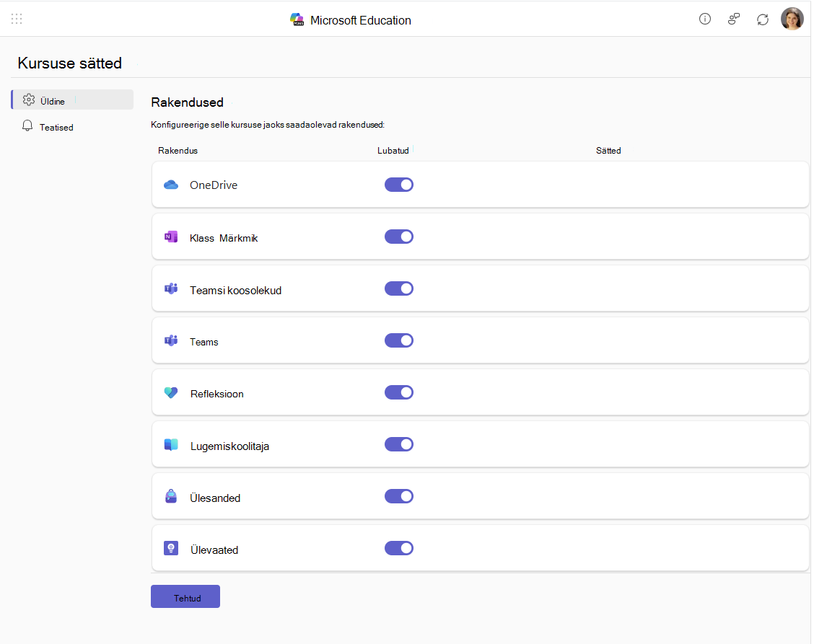814x644 pixels.
Task: Toggle the Refleksioon switch off
Action: pos(398,392)
